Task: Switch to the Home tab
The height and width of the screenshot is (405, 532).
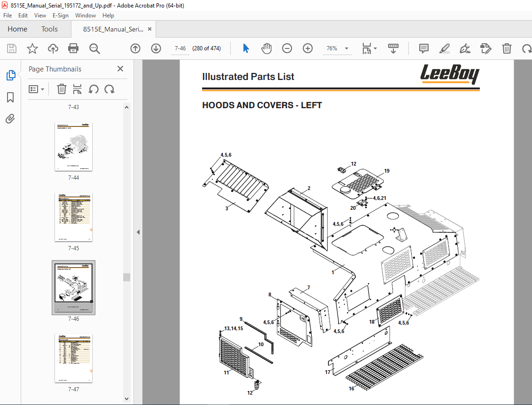Action: [x=17, y=29]
